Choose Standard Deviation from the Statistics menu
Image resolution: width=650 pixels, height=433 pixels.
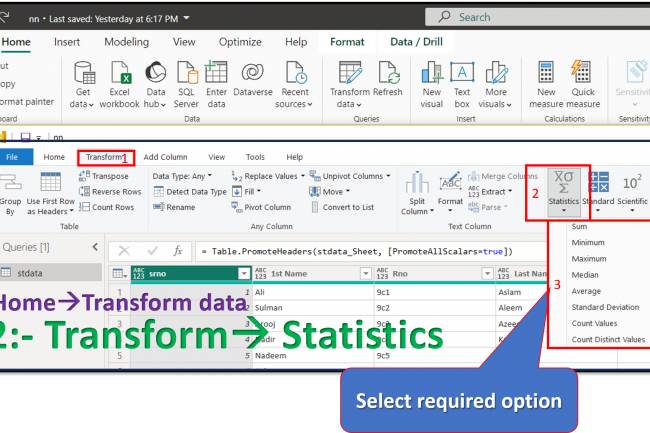(605, 307)
